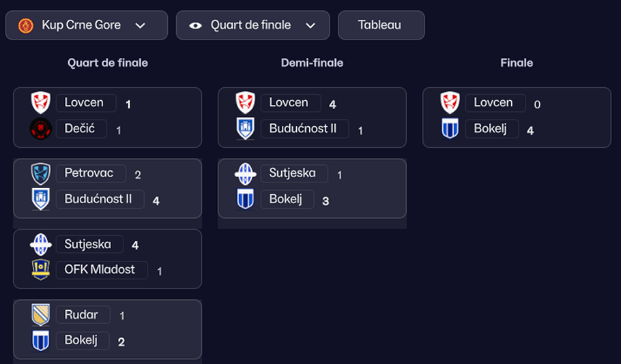Image resolution: width=621 pixels, height=364 pixels.
Task: Click OFK Mladost club crest
Action: point(41,270)
